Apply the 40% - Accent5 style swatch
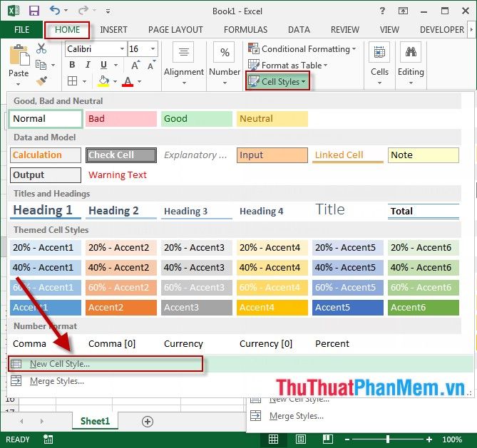477x448 pixels. click(x=348, y=268)
